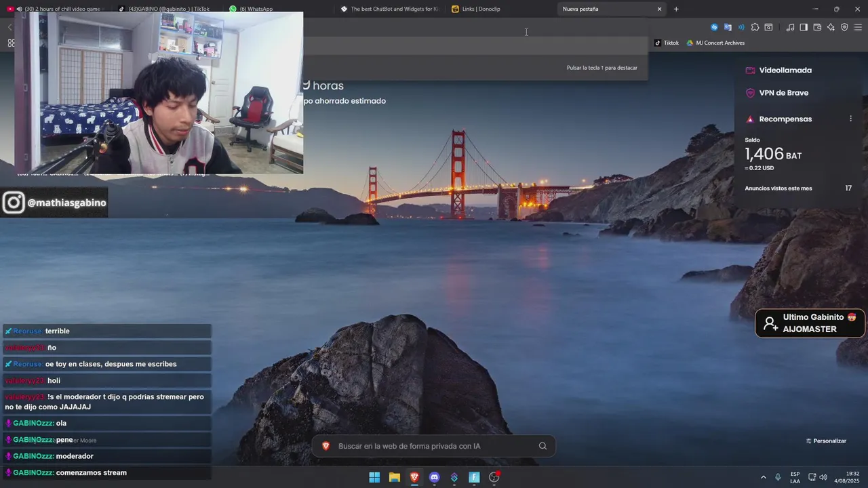The height and width of the screenshot is (488, 868).
Task: Click the Ultimo Gabinito AIJOMASTER widget
Action: [x=810, y=323]
